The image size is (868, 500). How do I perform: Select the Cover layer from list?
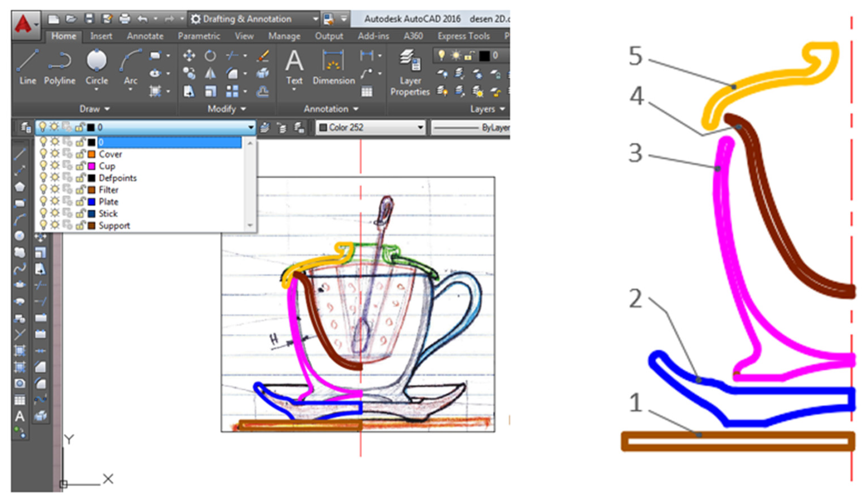click(110, 154)
